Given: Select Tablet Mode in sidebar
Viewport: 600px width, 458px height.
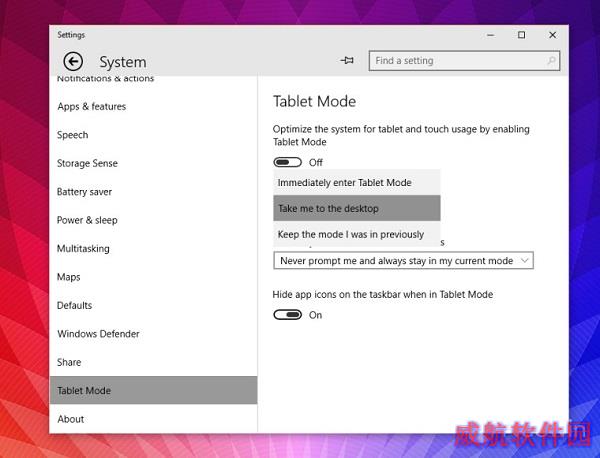Looking at the screenshot, I should click(x=153, y=390).
